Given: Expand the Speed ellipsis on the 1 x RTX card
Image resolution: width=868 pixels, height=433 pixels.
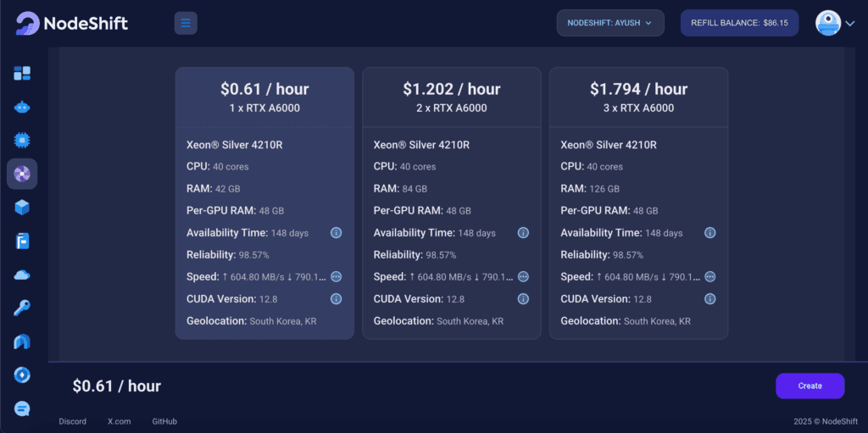Looking at the screenshot, I should point(336,277).
